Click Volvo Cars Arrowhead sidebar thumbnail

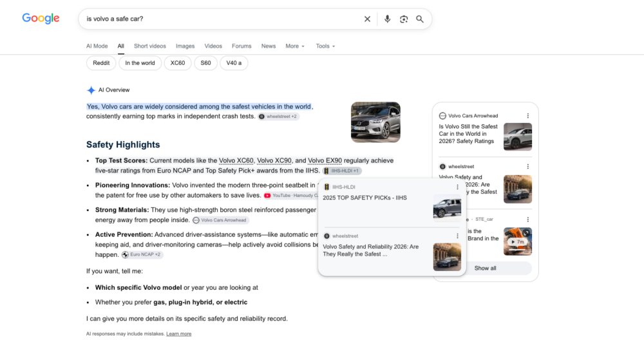[x=518, y=137]
